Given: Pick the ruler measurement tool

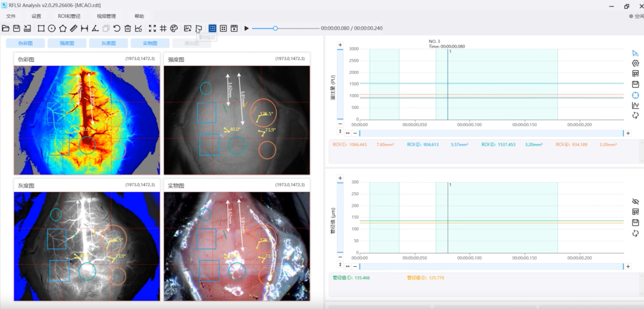Looking at the screenshot, I should tap(73, 28).
